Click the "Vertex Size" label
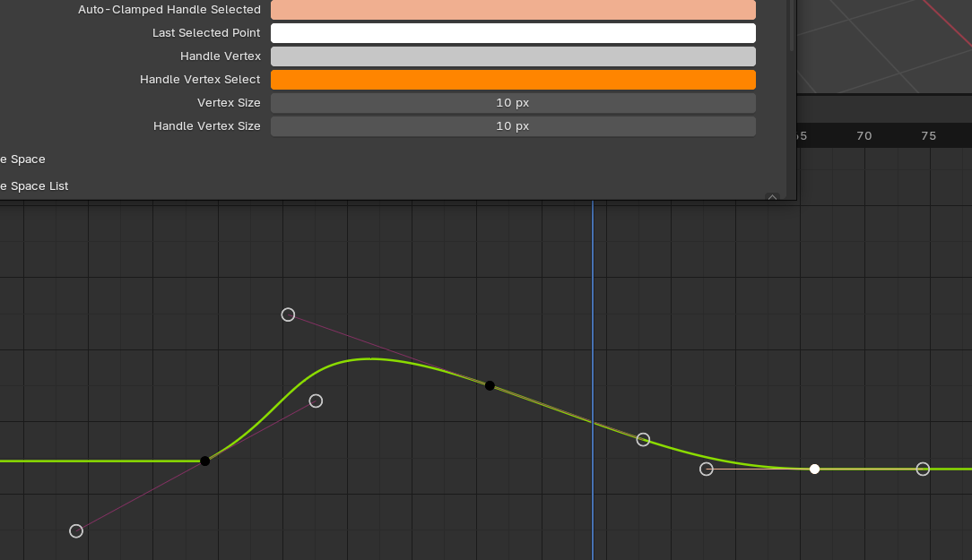 click(x=229, y=103)
